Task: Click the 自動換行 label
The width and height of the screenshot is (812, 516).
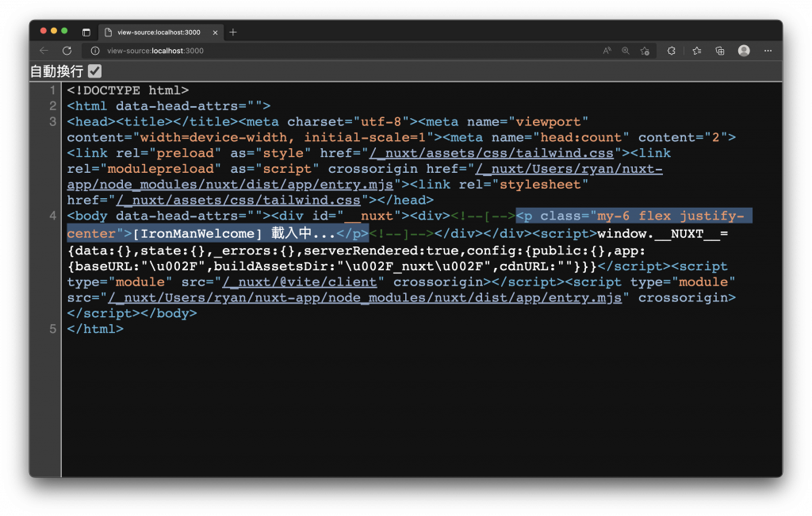Action: [x=56, y=71]
